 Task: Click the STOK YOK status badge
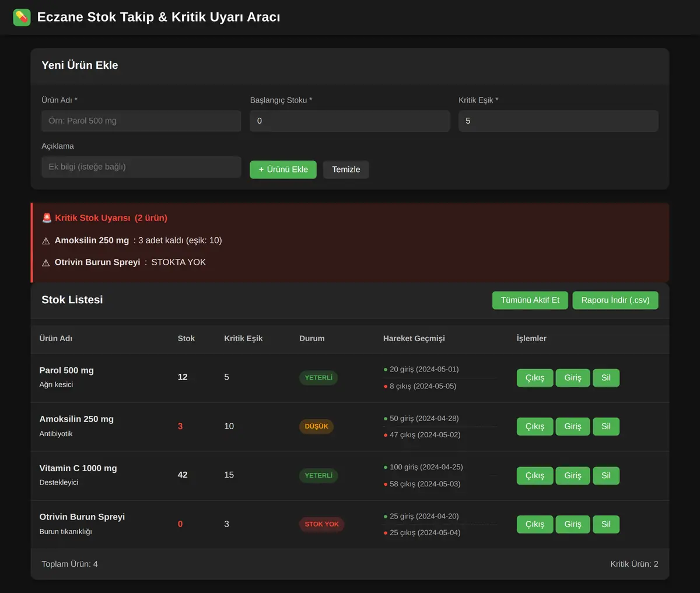322,524
